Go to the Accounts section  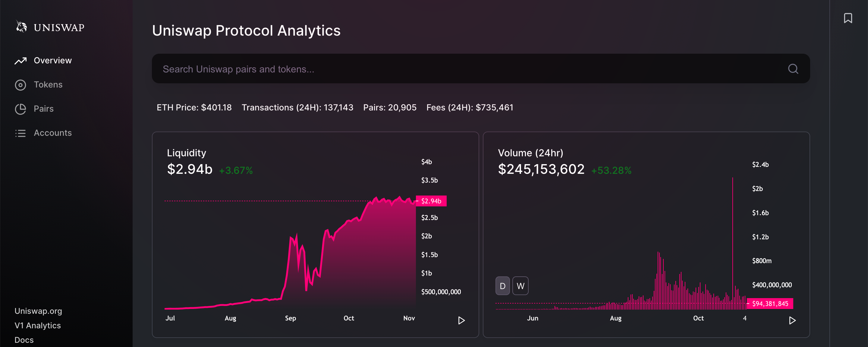click(x=52, y=133)
